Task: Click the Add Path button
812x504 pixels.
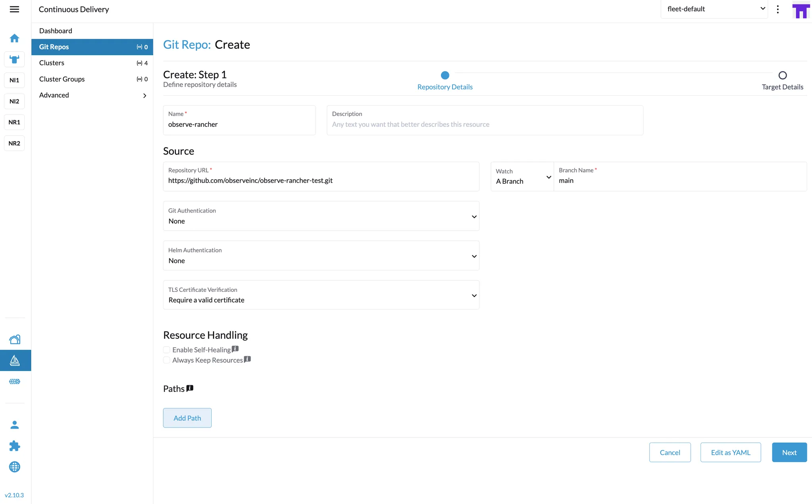Action: (187, 418)
